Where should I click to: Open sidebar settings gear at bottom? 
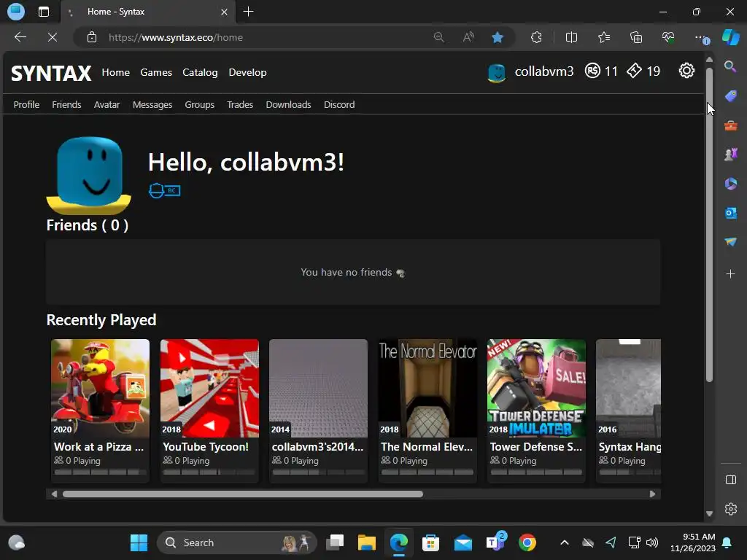(x=731, y=508)
